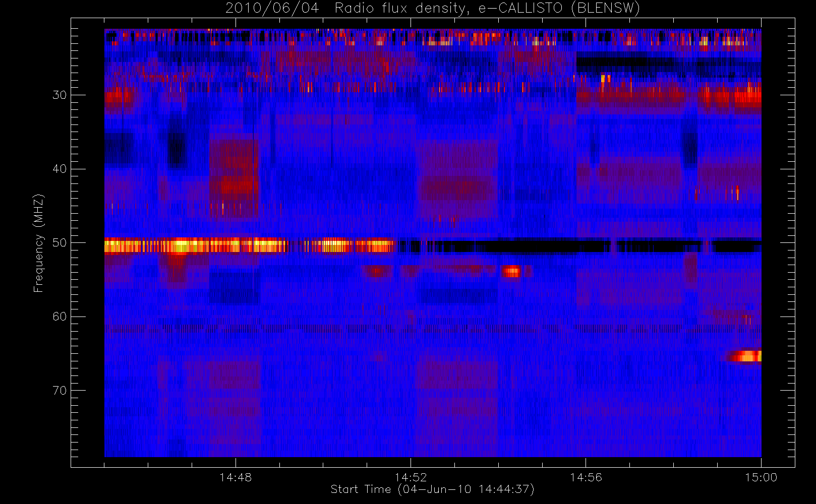Viewport: 816px width, 504px height.
Task: Click the 15:00 time tick label
Action: pos(761,477)
